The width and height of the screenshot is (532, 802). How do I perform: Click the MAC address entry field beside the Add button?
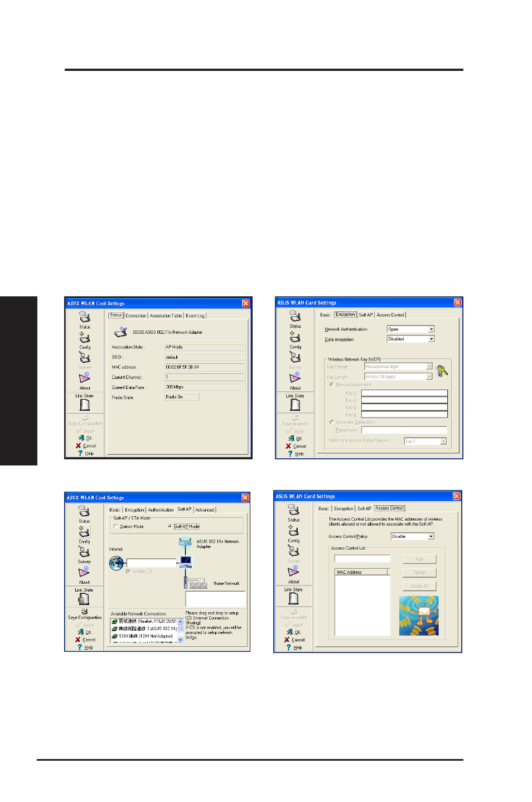click(x=362, y=559)
